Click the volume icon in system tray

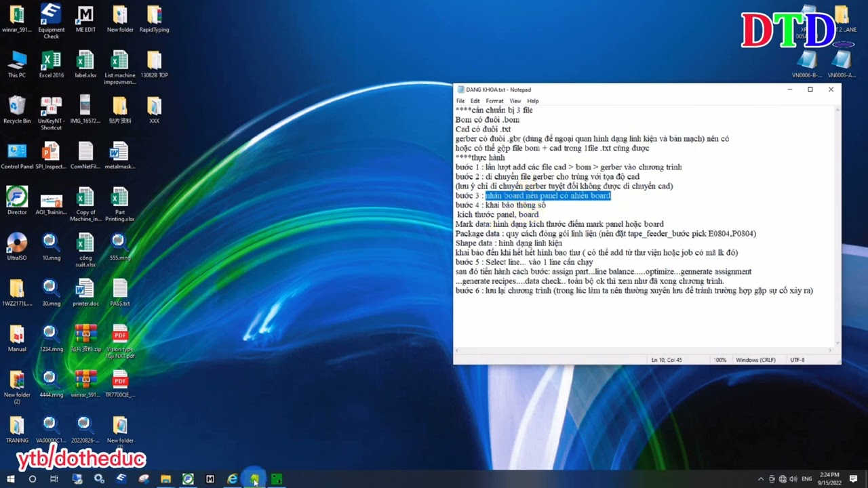(x=793, y=479)
